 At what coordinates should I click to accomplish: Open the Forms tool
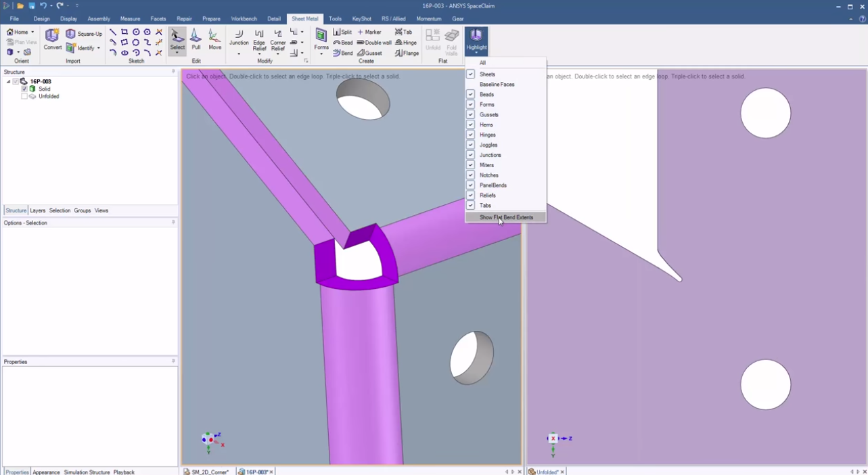(321, 38)
